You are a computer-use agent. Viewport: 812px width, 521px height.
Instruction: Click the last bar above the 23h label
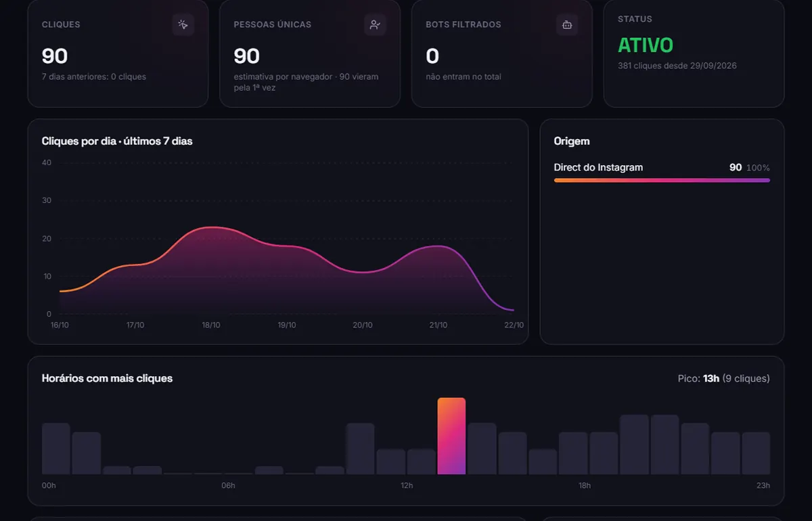click(756, 453)
